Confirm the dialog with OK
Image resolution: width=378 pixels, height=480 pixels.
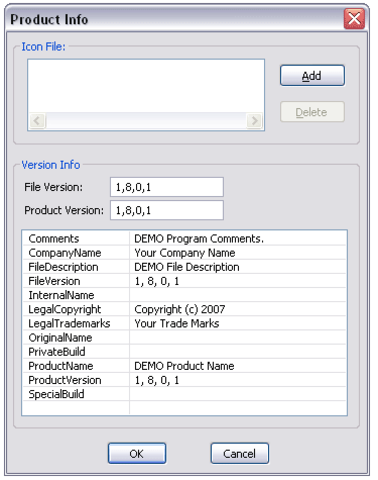tap(137, 453)
